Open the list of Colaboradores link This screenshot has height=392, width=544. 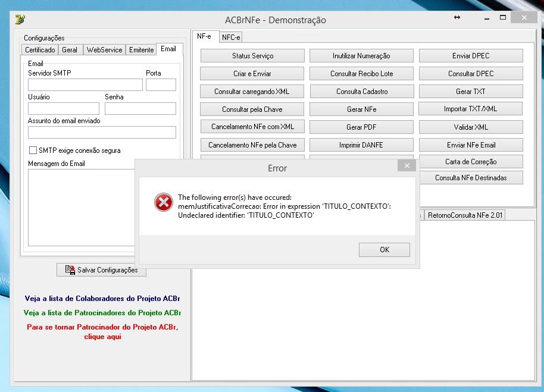coord(102,299)
